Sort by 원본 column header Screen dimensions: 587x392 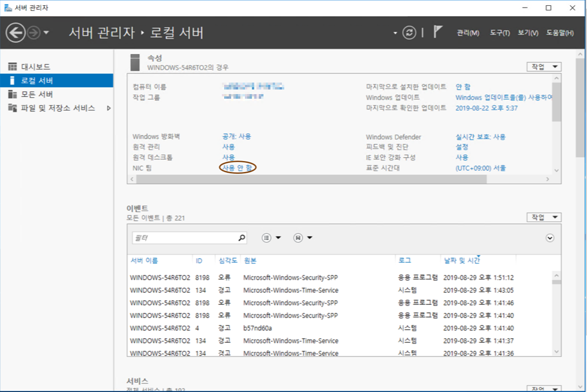coord(250,261)
